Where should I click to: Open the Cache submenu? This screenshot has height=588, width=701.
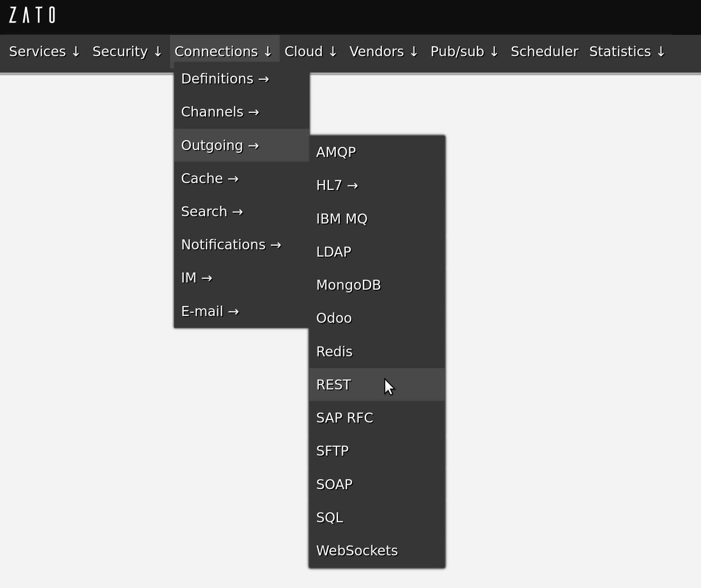[210, 179]
